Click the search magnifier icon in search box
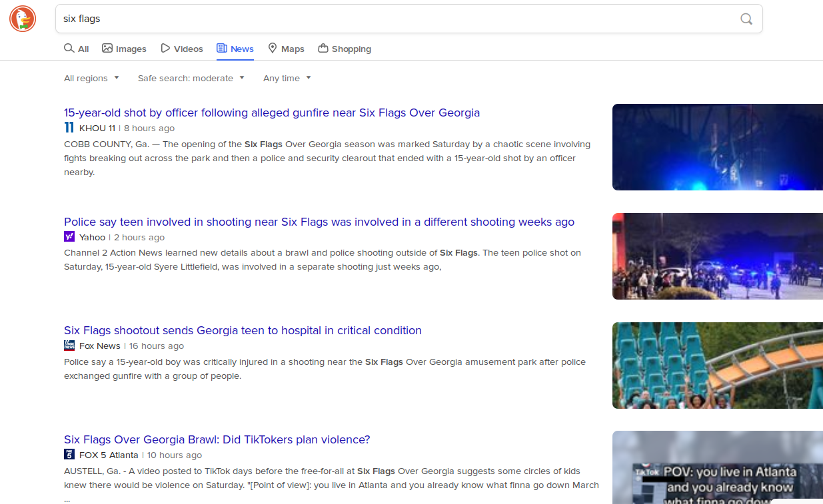Image resolution: width=823 pixels, height=504 pixels. (x=746, y=19)
